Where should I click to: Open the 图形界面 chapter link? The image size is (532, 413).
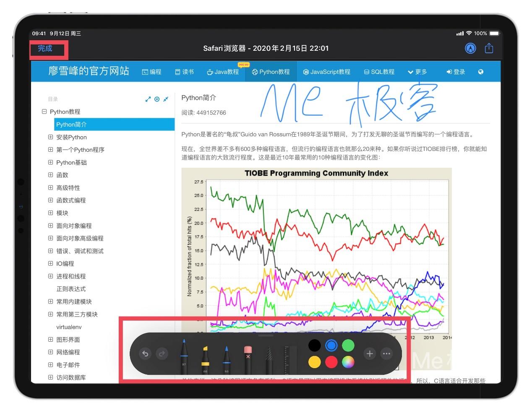coord(68,340)
